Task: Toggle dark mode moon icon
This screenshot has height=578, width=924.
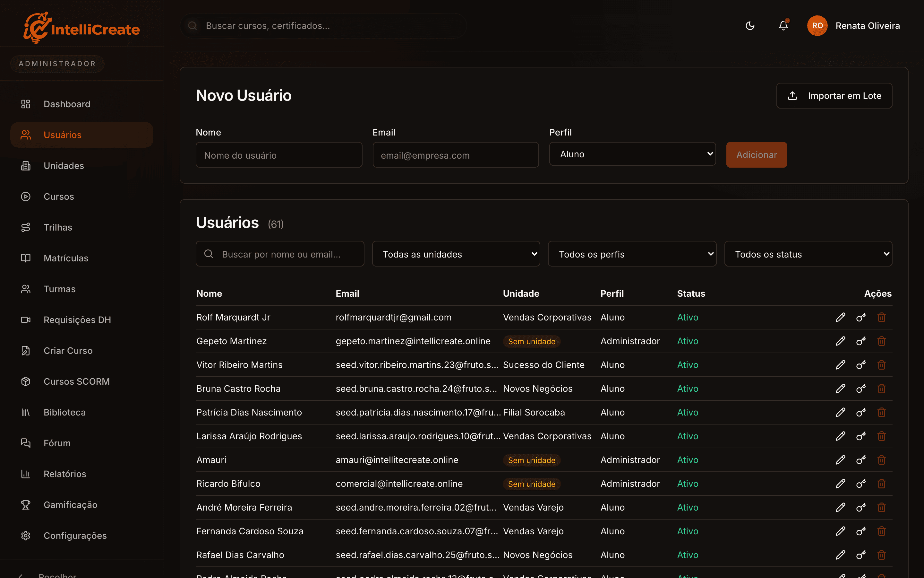Action: click(x=750, y=26)
